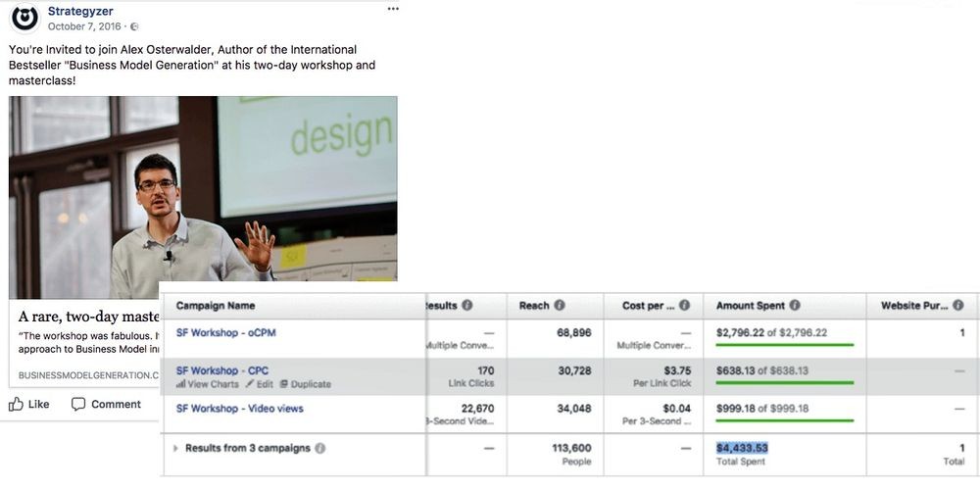Open the SF Workshop - oCPM campaign

pyautogui.click(x=225, y=332)
